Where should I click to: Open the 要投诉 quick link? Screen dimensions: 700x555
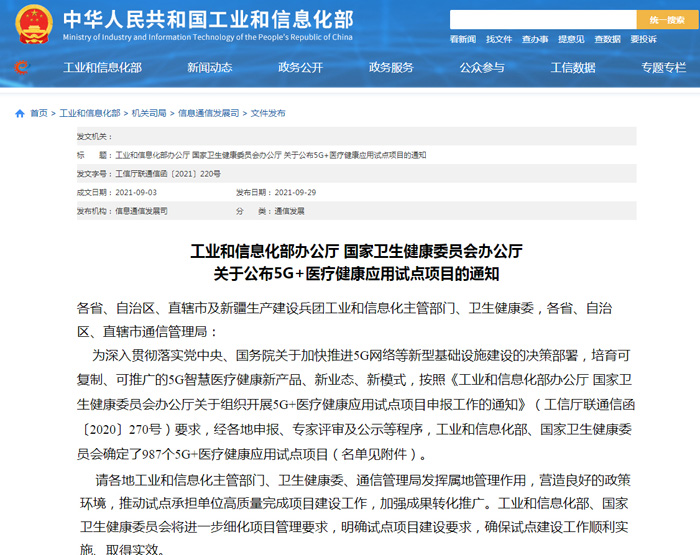644,39
